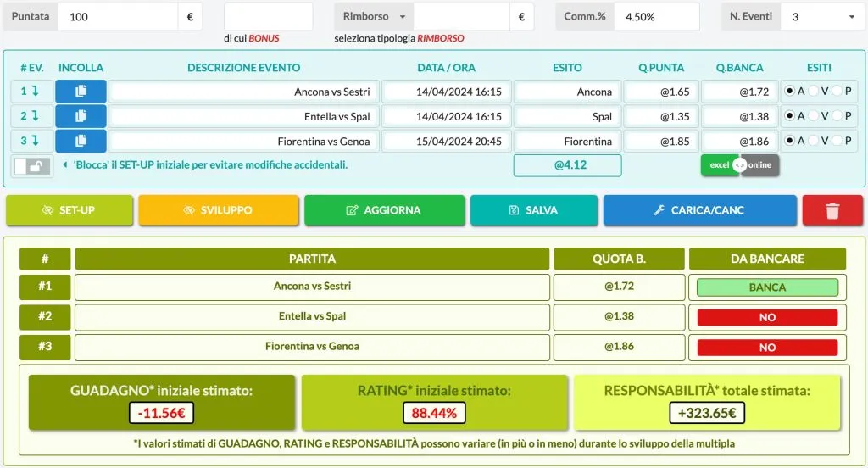Edit Q.PUNTA field @1.85
The image size is (868, 468).
[x=661, y=142]
